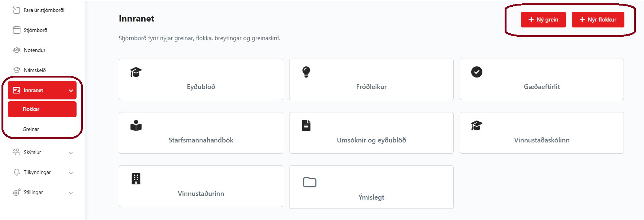Click the building icon for Vinnustaðurinn
The width and height of the screenshot is (644, 220).
tap(136, 179)
